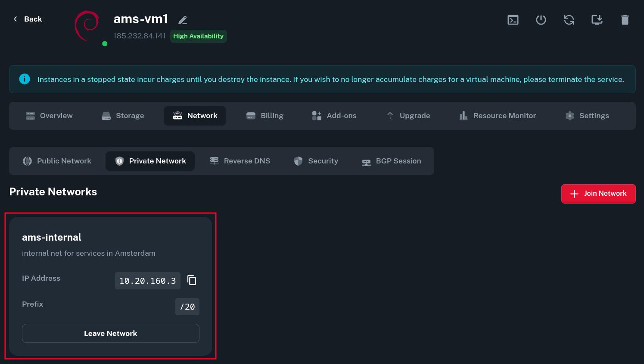Click the restart instance icon

coord(569,20)
